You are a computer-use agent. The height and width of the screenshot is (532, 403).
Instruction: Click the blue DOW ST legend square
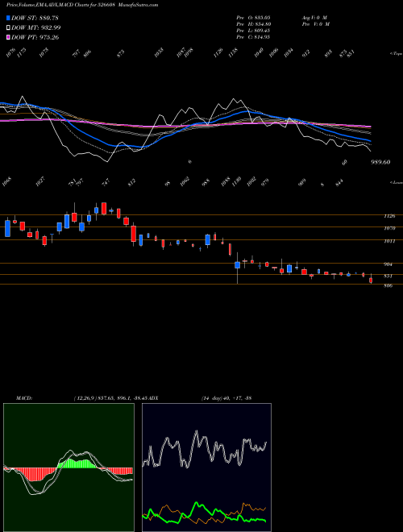coord(8,18)
